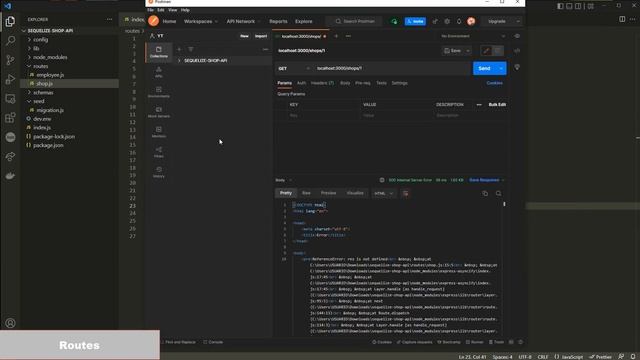
Task: Select APIs in Postman sidebar
Action: [x=159, y=72]
